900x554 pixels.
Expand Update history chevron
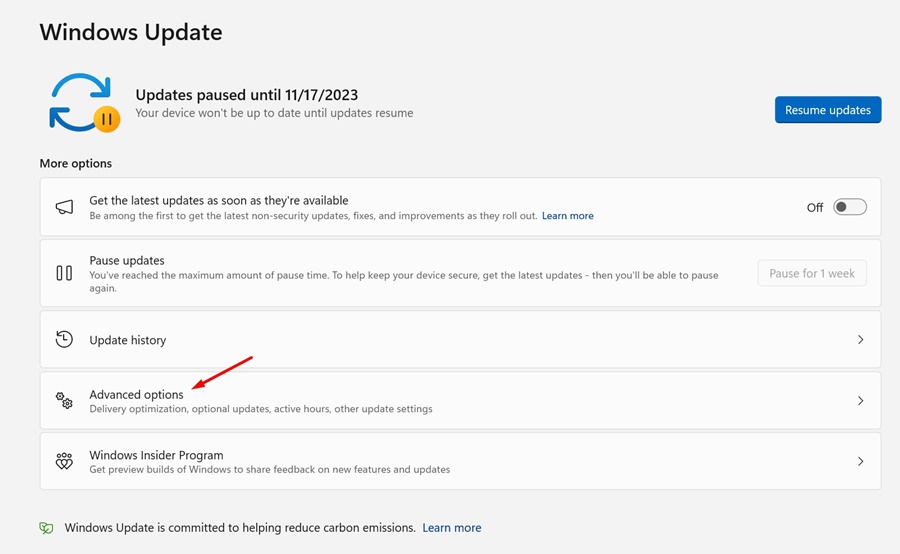(x=860, y=340)
